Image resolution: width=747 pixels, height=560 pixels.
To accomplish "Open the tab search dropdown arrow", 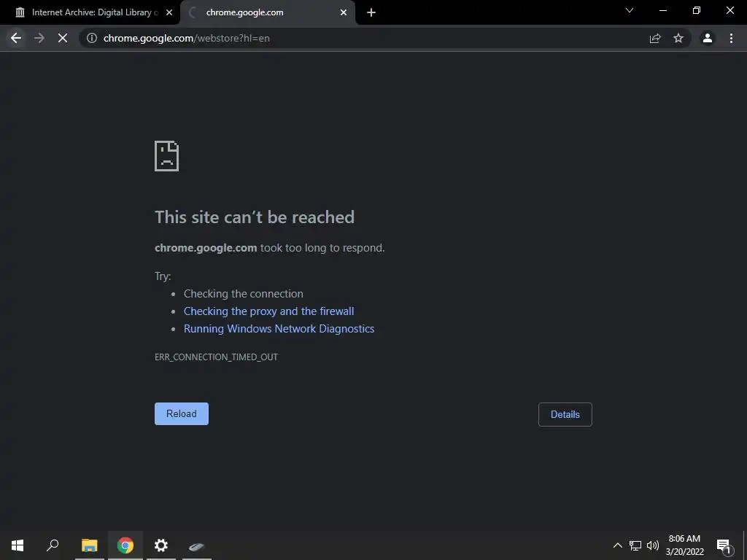I will coord(630,10).
